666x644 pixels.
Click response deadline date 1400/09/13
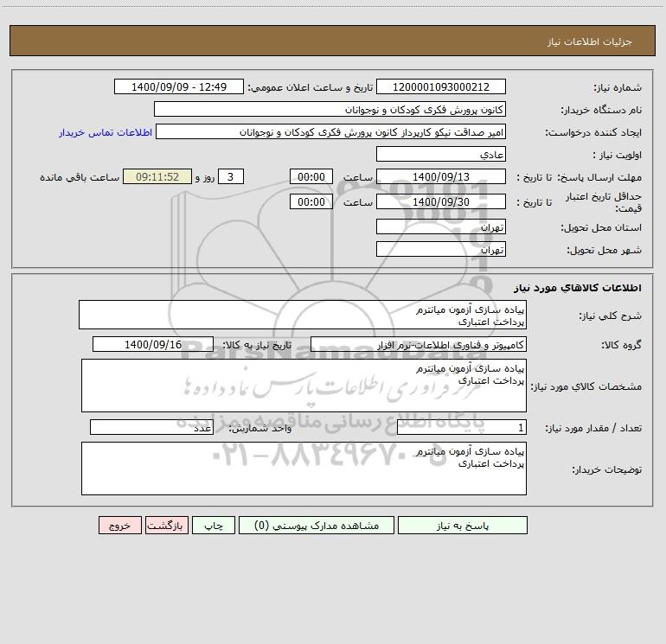point(441,176)
